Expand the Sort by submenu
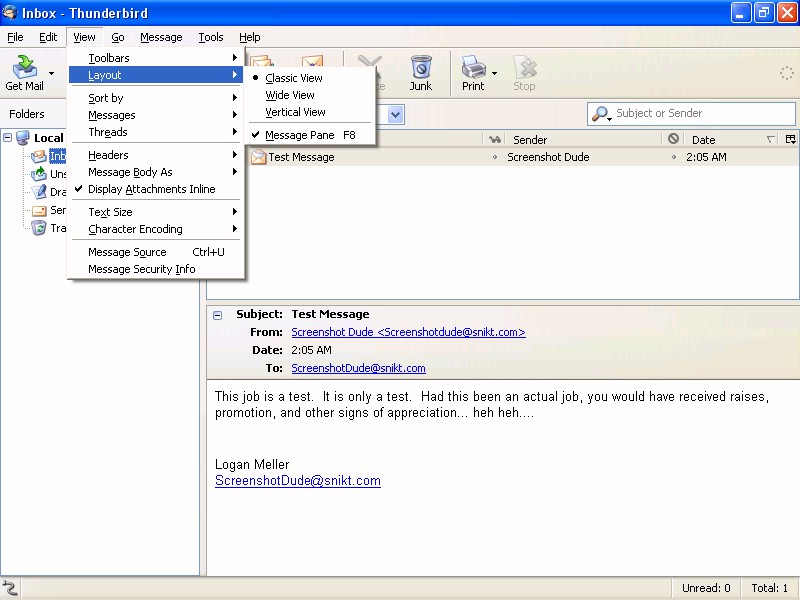 point(156,98)
